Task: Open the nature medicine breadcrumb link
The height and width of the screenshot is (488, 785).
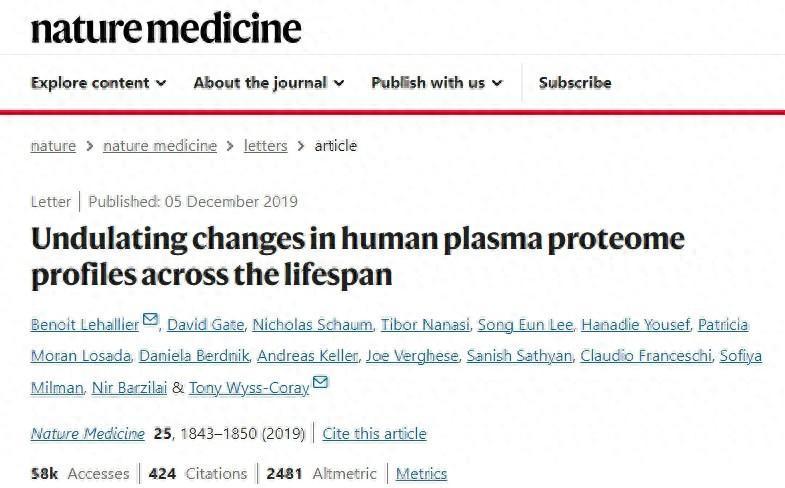Action: coord(160,146)
